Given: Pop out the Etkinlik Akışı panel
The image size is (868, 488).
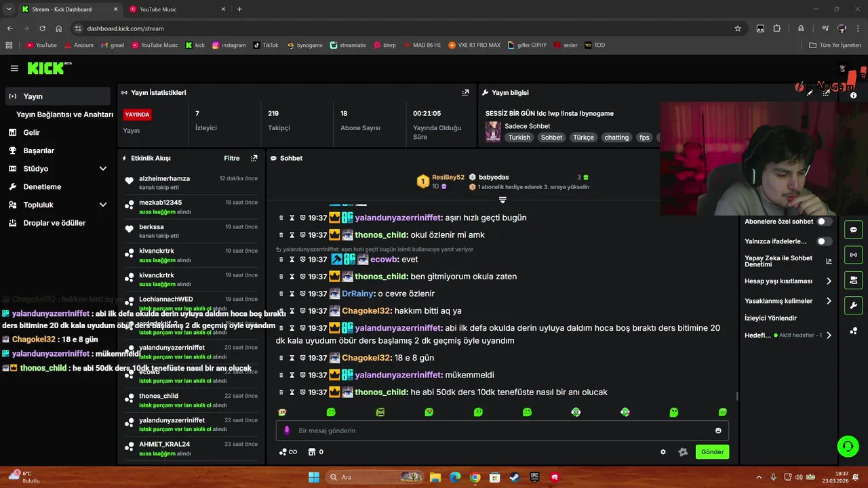Looking at the screenshot, I should click(x=254, y=158).
